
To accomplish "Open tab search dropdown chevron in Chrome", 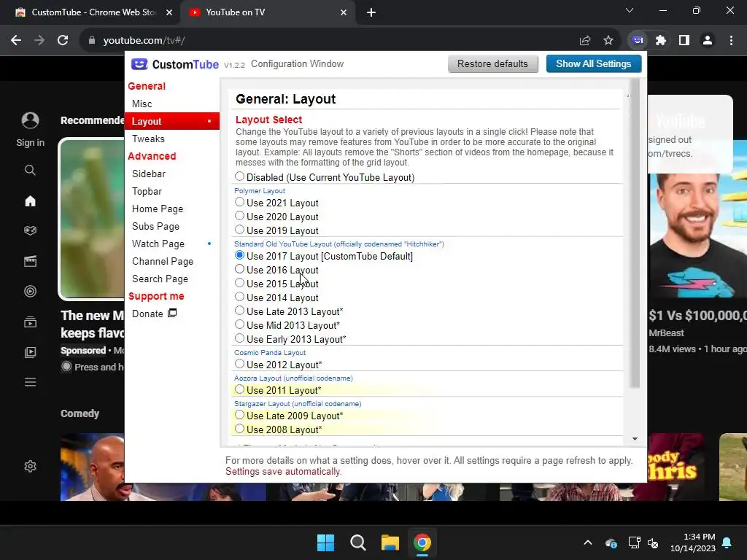I will pos(630,10).
